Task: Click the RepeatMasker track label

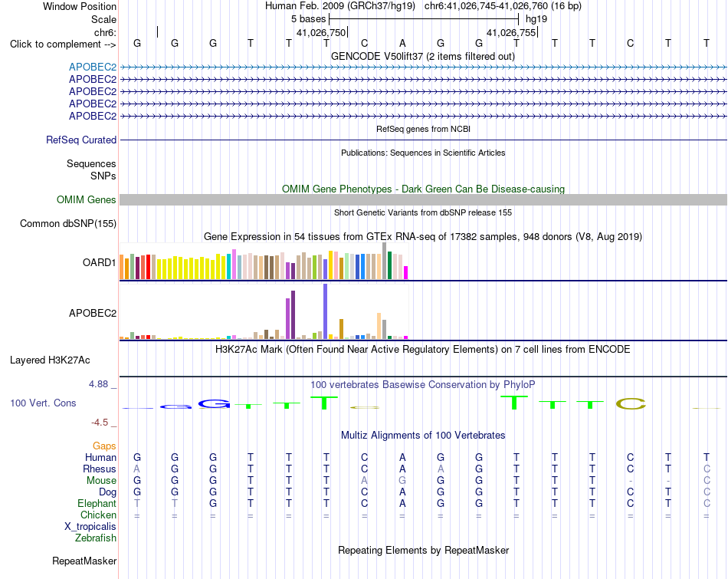Action: click(84, 561)
